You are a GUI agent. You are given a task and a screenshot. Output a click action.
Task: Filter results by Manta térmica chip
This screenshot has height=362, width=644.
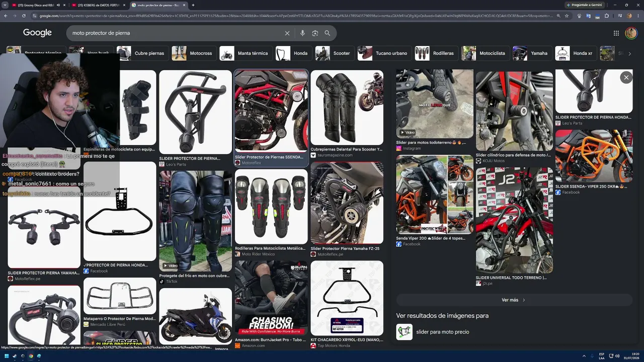(x=246, y=53)
